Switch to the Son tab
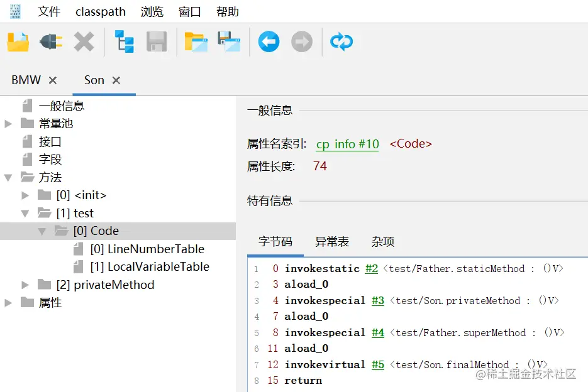The image size is (588, 392). click(94, 80)
